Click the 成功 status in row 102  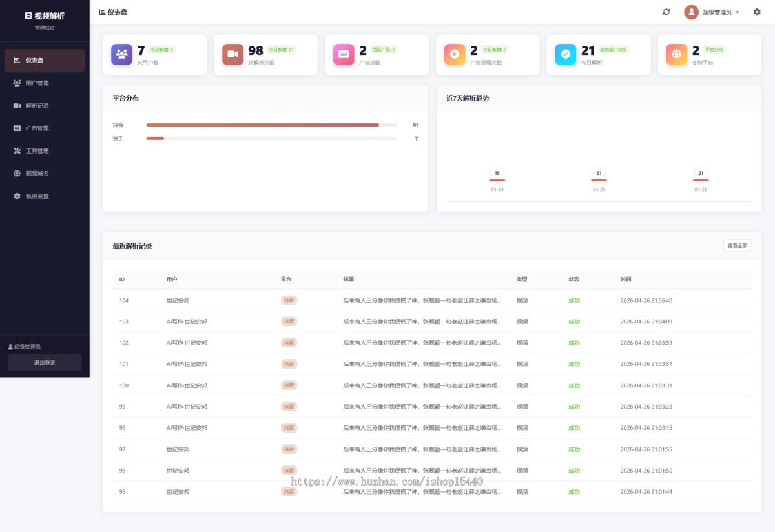pyautogui.click(x=574, y=343)
